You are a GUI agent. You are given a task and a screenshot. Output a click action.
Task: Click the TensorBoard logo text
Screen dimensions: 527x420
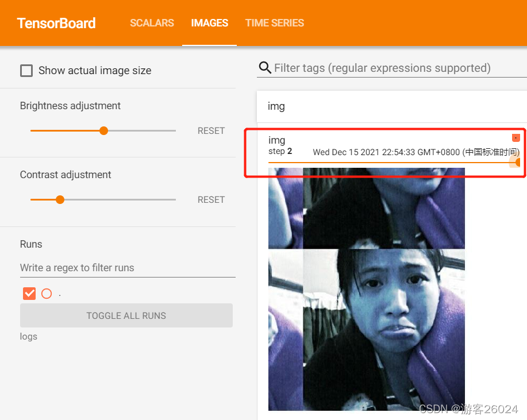click(56, 23)
